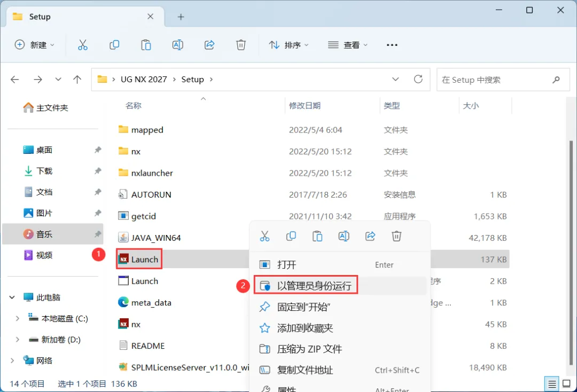Open the recent locations dropdown chevron
577x392 pixels.
click(x=58, y=80)
